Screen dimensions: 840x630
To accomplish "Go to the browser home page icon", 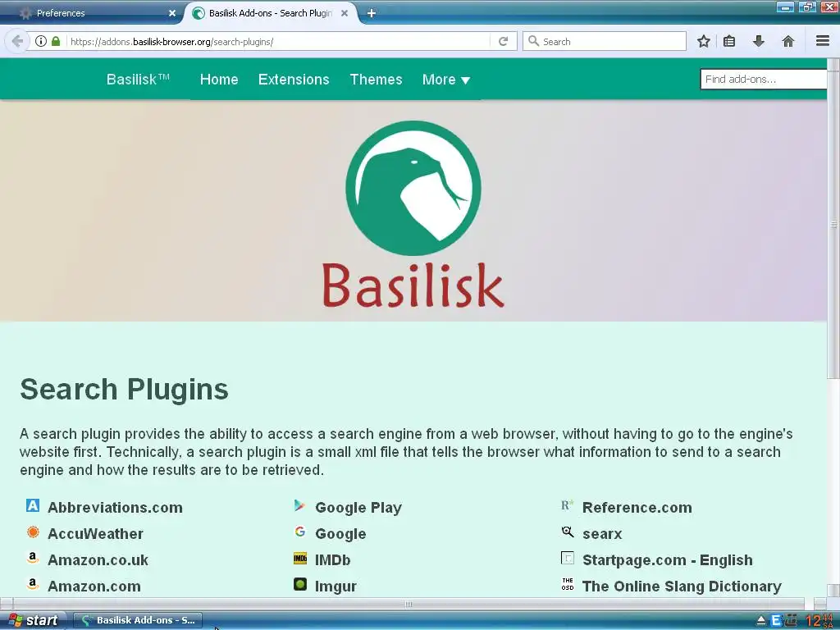I will click(788, 41).
